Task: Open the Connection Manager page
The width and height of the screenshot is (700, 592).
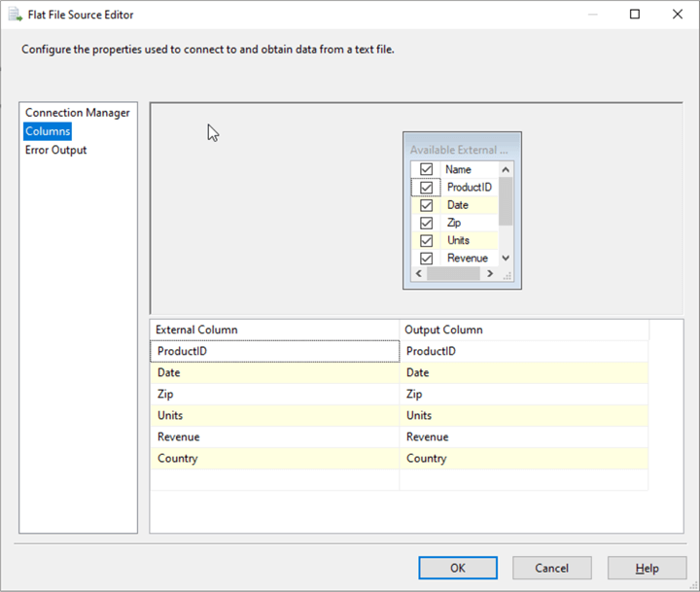Action: pyautogui.click(x=77, y=113)
